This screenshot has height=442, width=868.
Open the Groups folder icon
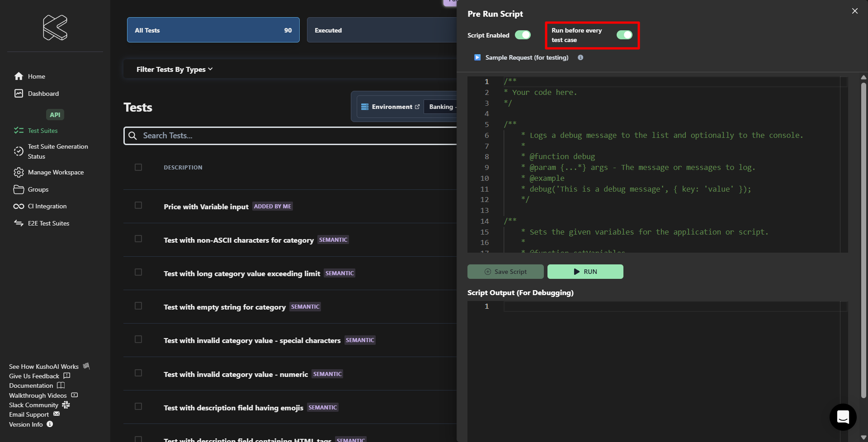pos(19,189)
